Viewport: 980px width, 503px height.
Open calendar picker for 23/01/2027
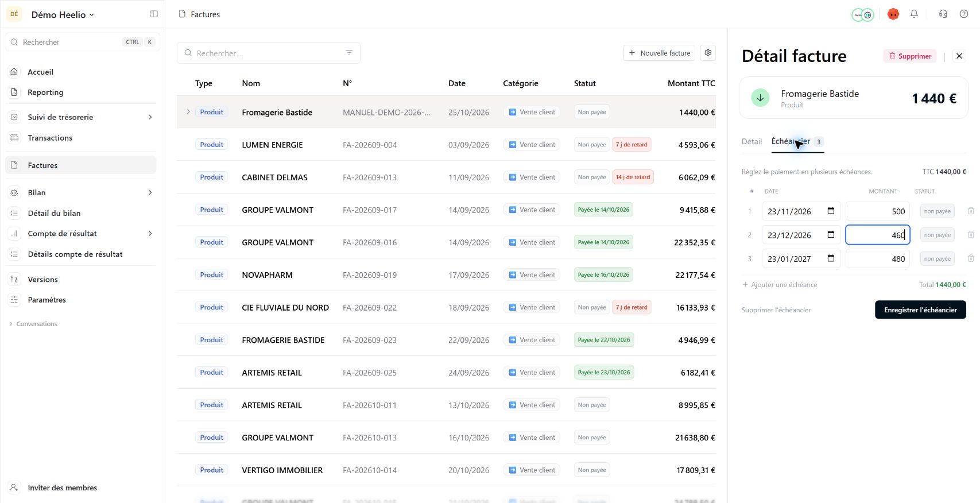[x=831, y=258]
